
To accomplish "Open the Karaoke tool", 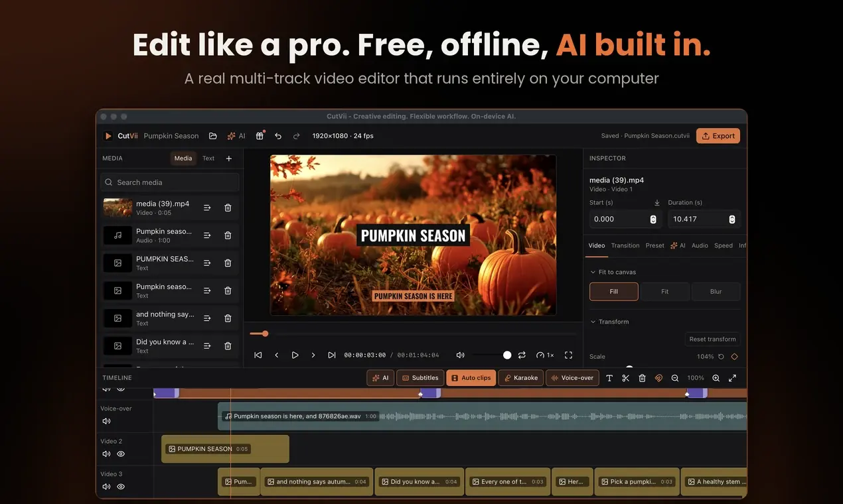I will click(x=521, y=378).
